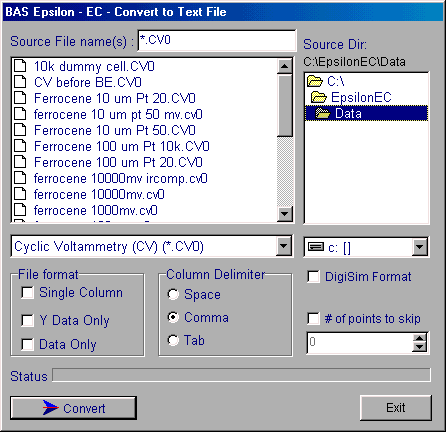Click file icon beside ferrocene 10 um pt 50 mv.cv0
This screenshot has width=446, height=432.
[x=20, y=114]
